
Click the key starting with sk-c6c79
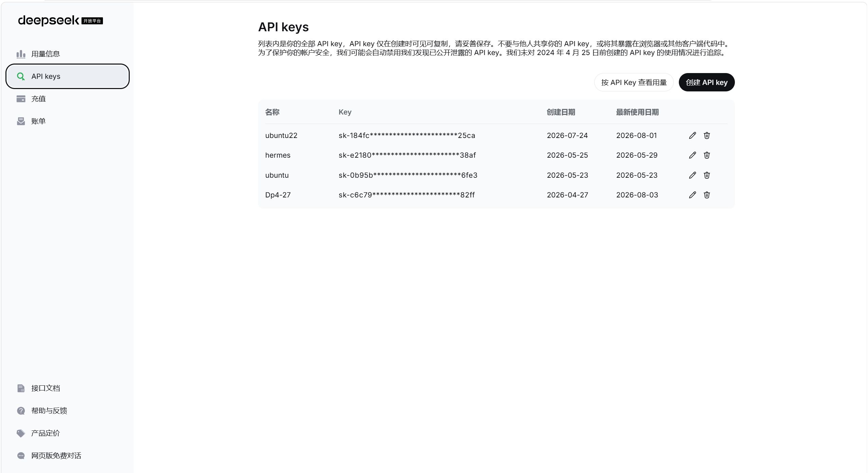pyautogui.click(x=406, y=195)
